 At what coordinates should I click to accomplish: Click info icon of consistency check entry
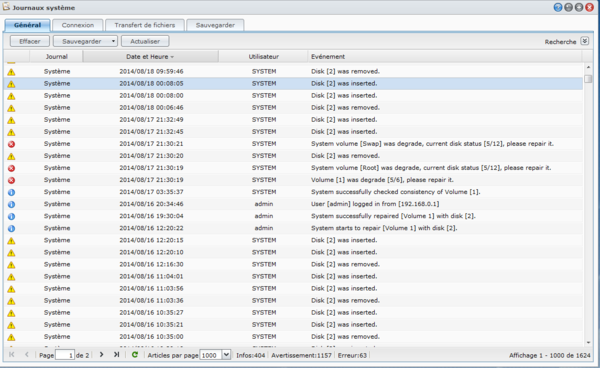(x=11, y=192)
